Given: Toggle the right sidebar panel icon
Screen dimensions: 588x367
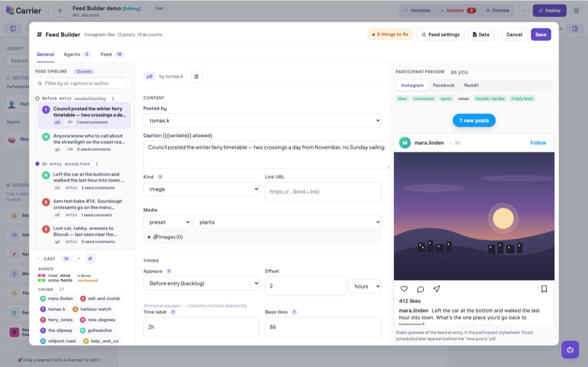Looking at the screenshot, I should (575, 28).
